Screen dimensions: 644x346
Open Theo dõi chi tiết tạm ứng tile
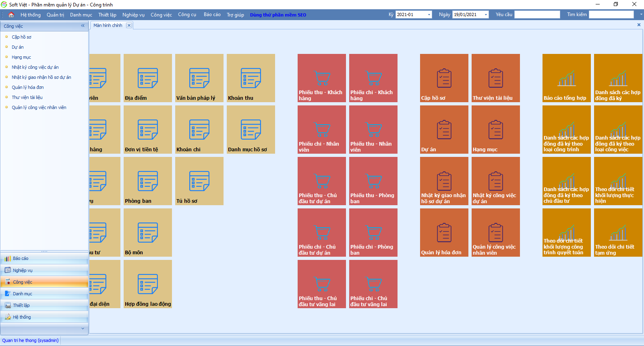pyautogui.click(x=618, y=233)
